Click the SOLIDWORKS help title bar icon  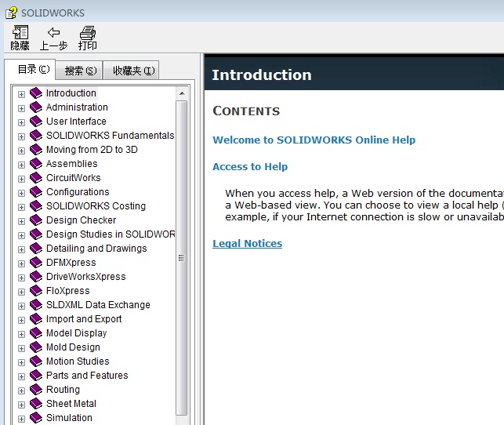click(x=12, y=13)
